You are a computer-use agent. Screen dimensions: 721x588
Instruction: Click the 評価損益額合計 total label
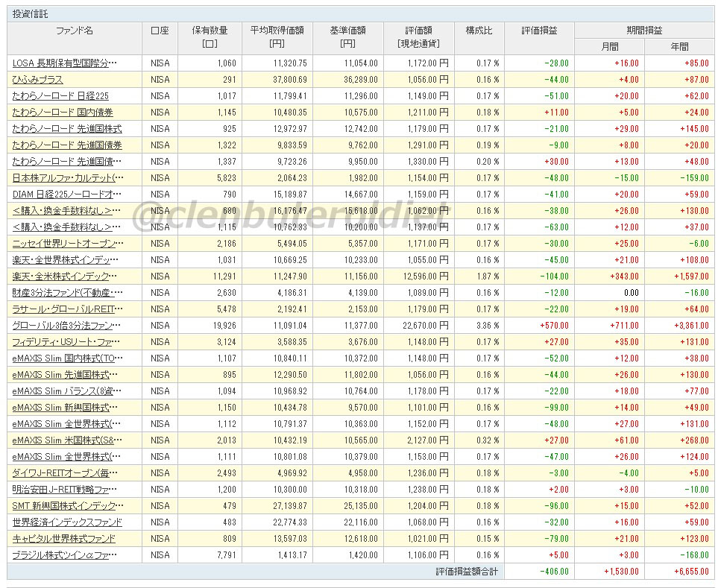point(467,572)
